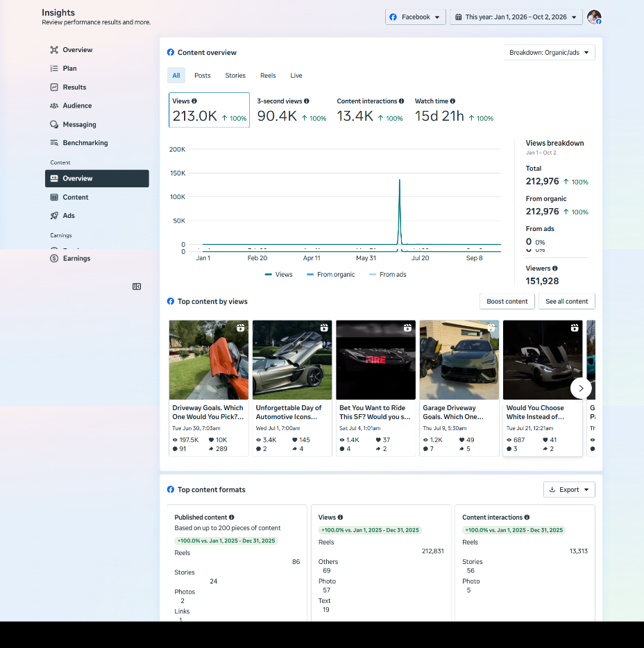Viewport: 644px width, 648px height.
Task: Switch to the Stories tab
Action: tap(235, 76)
